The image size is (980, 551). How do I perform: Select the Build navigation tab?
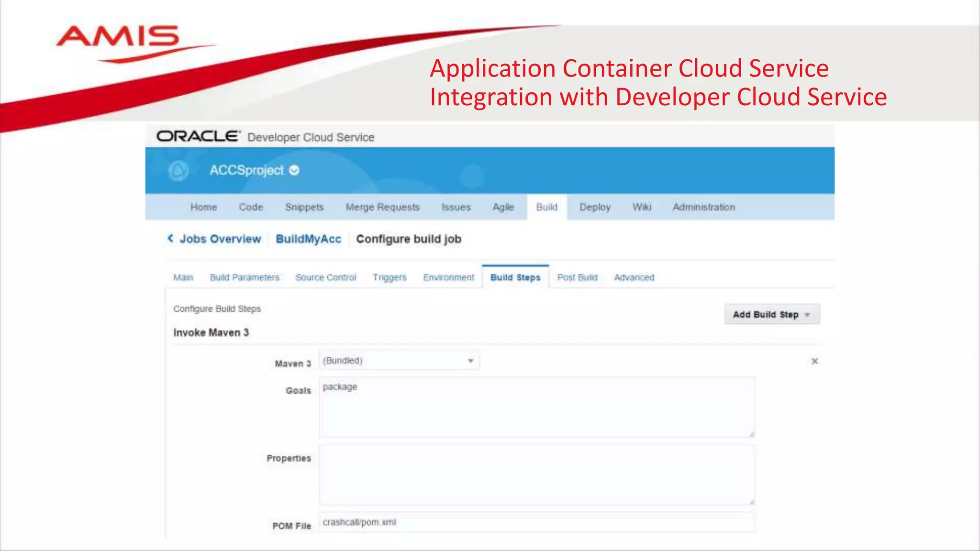click(547, 207)
